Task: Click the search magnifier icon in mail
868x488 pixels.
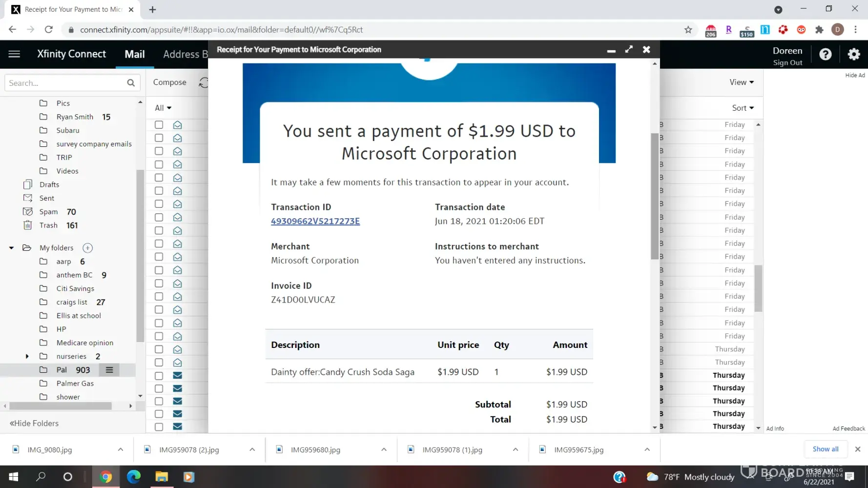Action: (x=131, y=83)
